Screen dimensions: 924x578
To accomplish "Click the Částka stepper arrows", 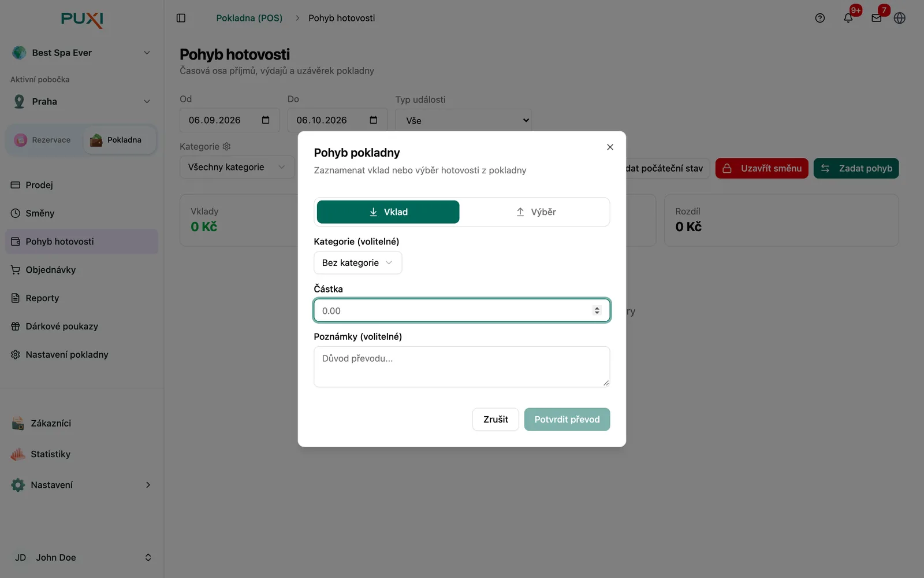I will 597,310.
